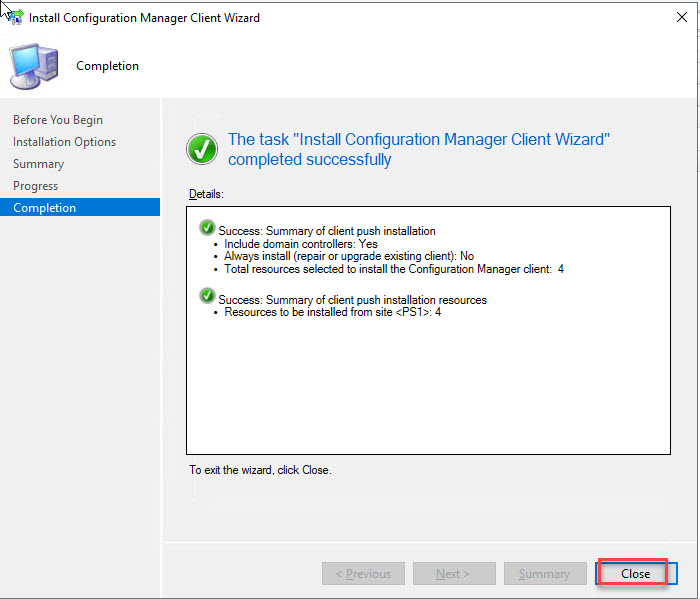
Task: Click the 'Always install' detail line
Action: coord(348,256)
